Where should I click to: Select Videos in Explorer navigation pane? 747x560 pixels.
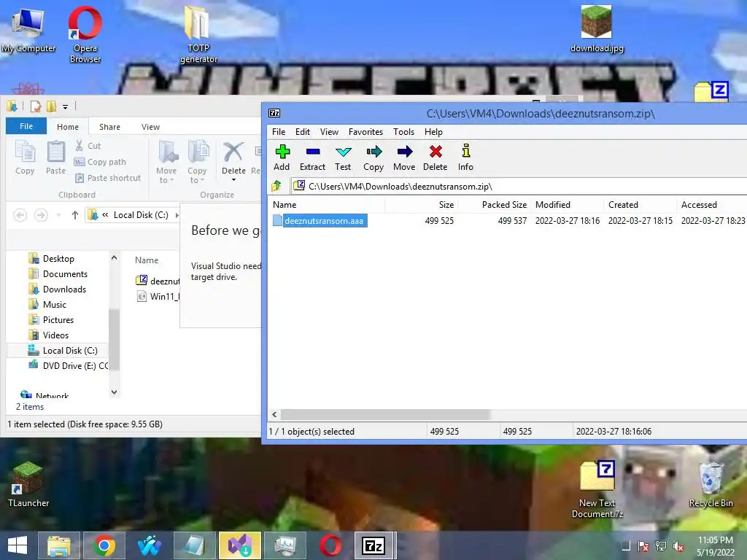[49, 335]
